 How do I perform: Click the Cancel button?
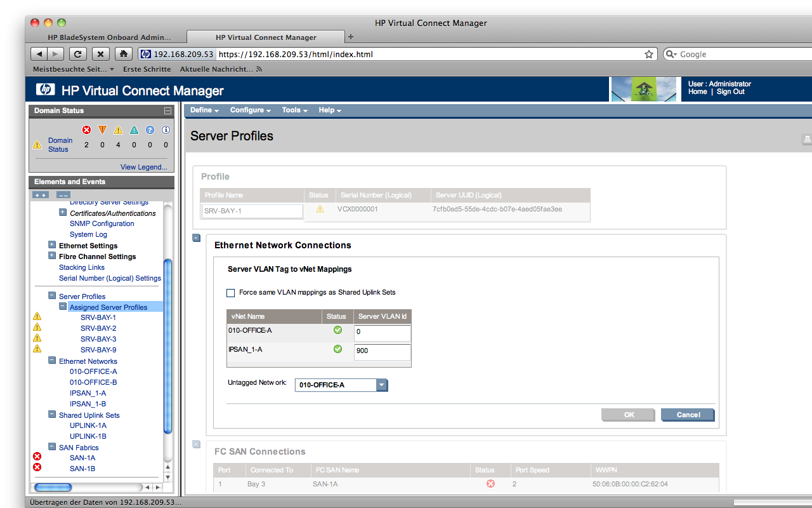(x=688, y=415)
